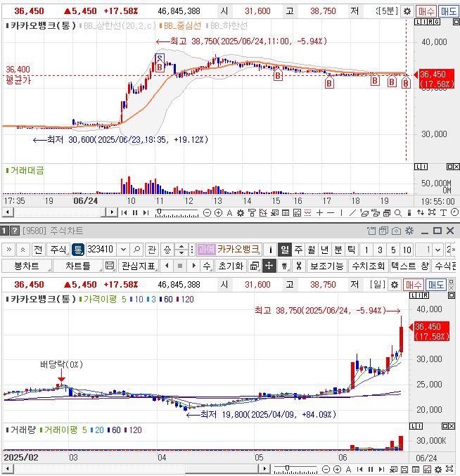Click the up-down arrows icon in upper toolbar
The image size is (460, 476).
coord(420,213)
